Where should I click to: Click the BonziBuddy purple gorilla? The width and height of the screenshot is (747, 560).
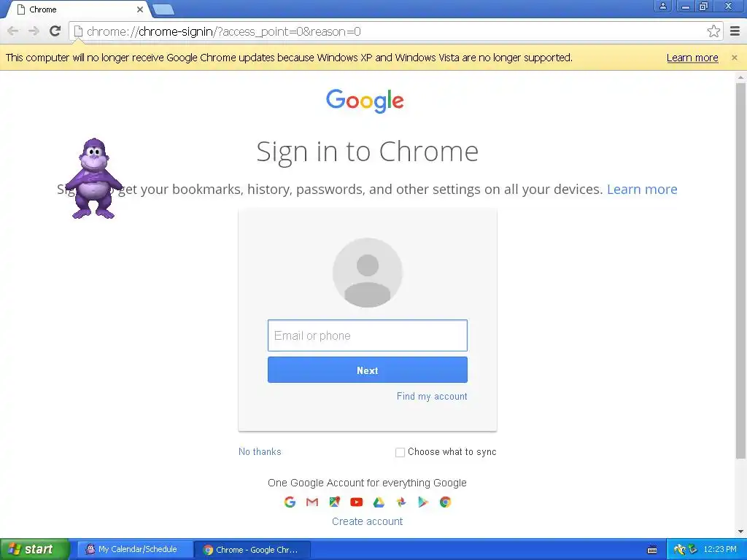(x=93, y=179)
